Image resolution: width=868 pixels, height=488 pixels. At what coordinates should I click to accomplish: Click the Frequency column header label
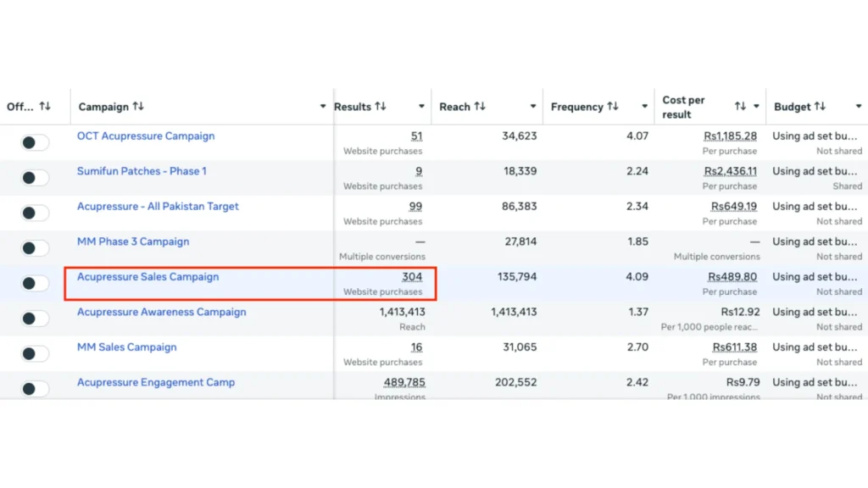click(576, 107)
